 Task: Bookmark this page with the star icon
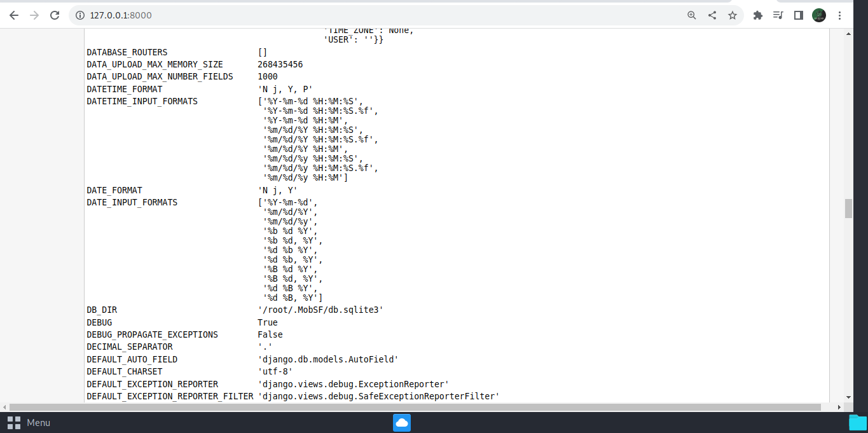click(x=733, y=15)
